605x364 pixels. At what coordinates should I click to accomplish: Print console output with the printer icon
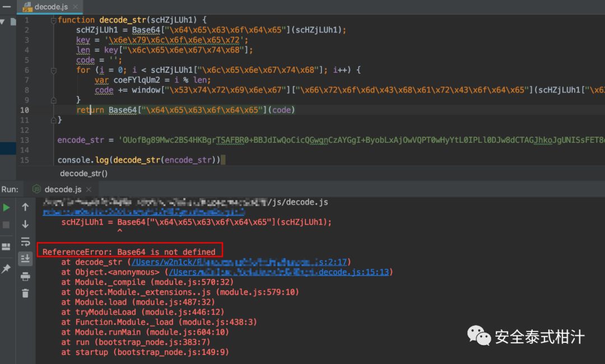click(x=25, y=276)
